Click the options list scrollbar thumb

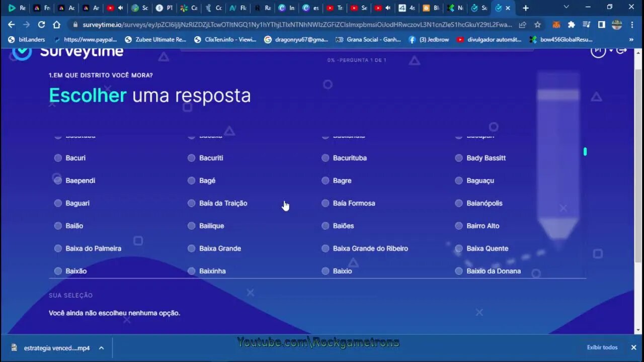pyautogui.click(x=585, y=151)
